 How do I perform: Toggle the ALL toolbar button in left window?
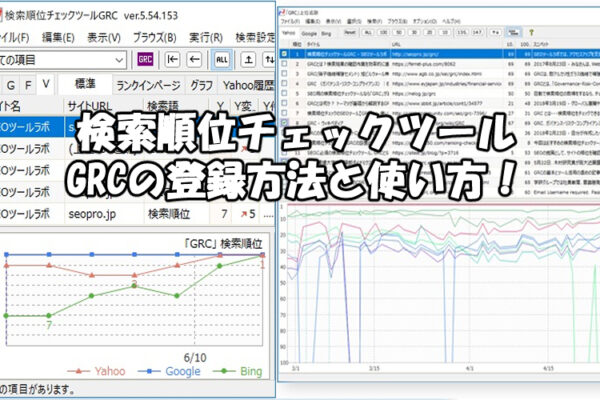222,59
